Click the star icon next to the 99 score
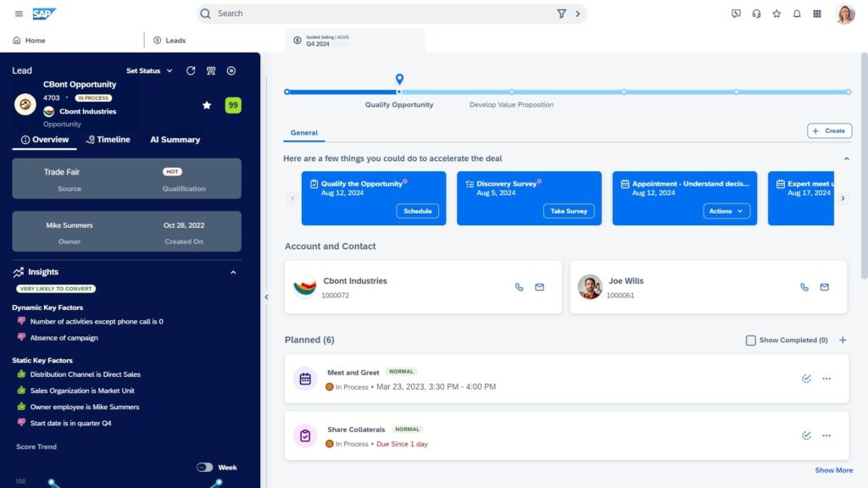Viewport: 868px width, 488px height. 207,106
